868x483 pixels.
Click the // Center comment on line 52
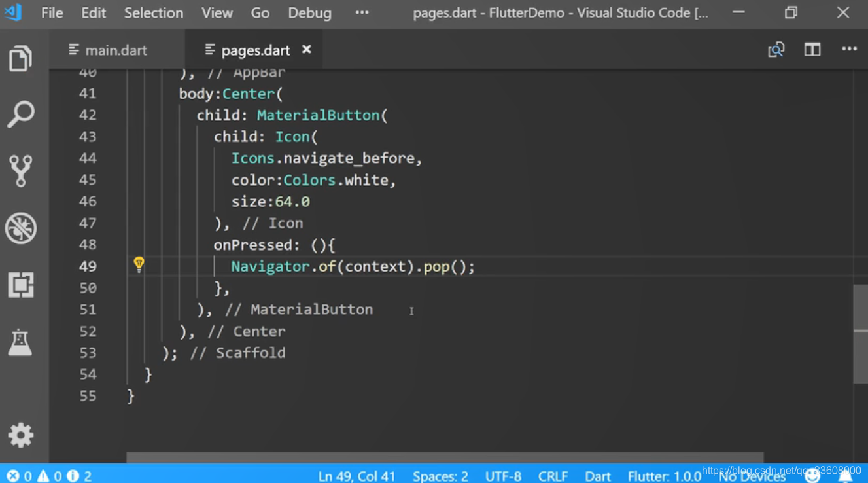pyautogui.click(x=246, y=331)
